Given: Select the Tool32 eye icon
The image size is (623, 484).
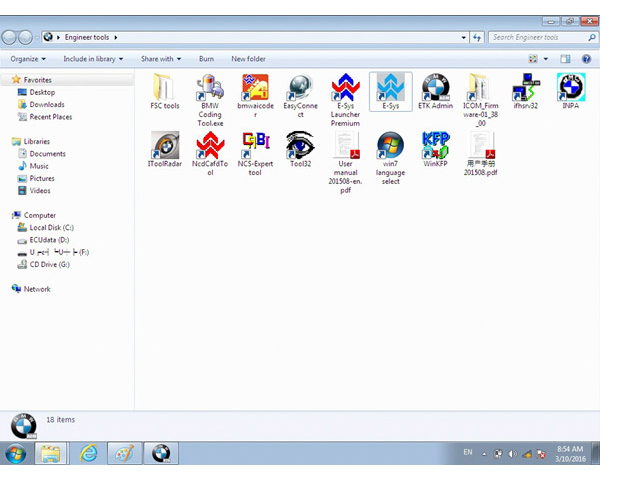Looking at the screenshot, I should (300, 145).
